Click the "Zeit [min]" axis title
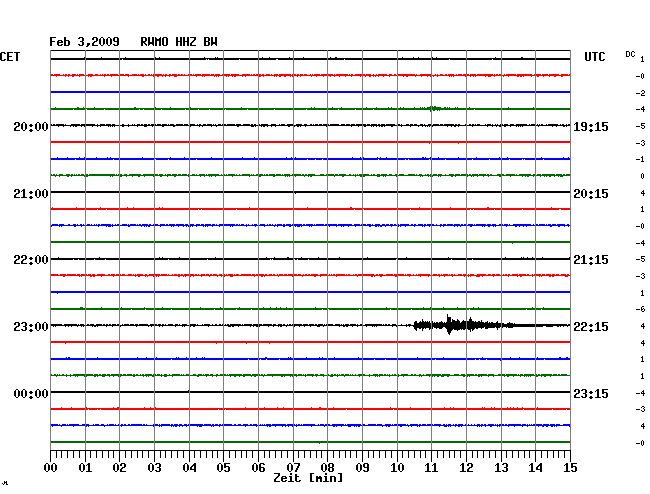This screenshot has height=494, width=650. click(308, 478)
